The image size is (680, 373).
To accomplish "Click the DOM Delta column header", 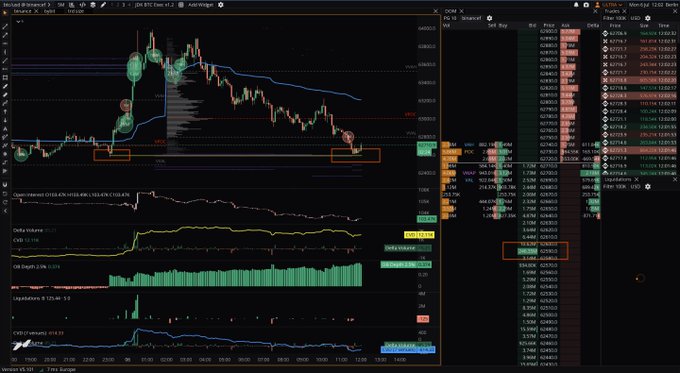I will pyautogui.click(x=592, y=26).
